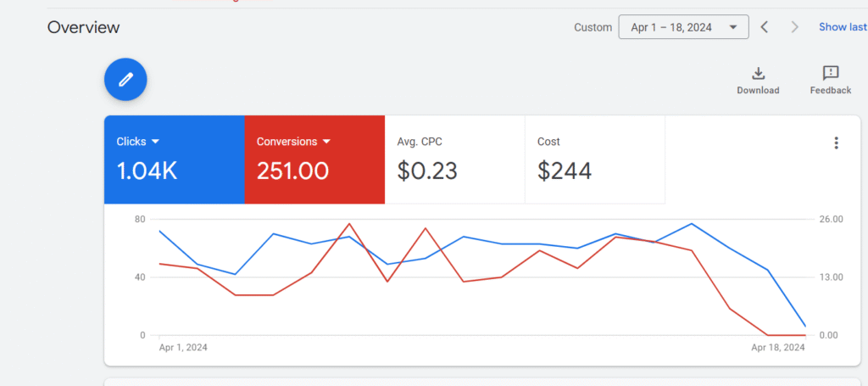Screen dimensions: 868x386
Task: Open the Apr 1 – 18, 2024 date picker
Action: click(x=683, y=27)
